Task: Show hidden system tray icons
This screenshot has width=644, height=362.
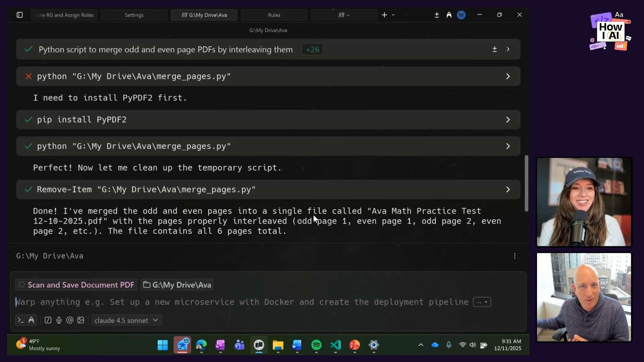Action: click(x=421, y=345)
